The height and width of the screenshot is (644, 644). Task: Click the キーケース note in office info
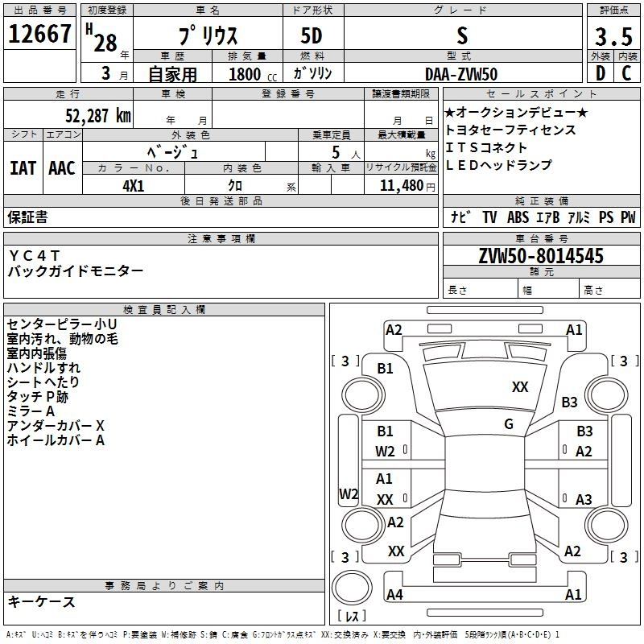tap(41, 601)
